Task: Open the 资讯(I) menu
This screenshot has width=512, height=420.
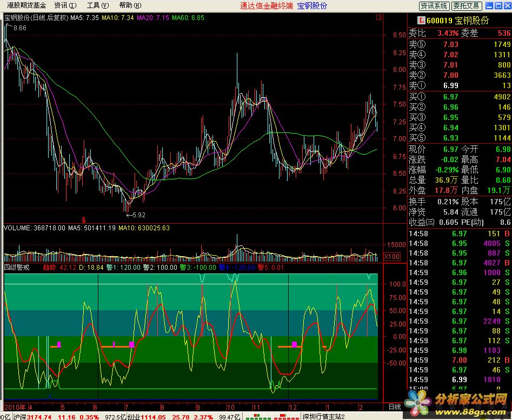Action: click(65, 5)
